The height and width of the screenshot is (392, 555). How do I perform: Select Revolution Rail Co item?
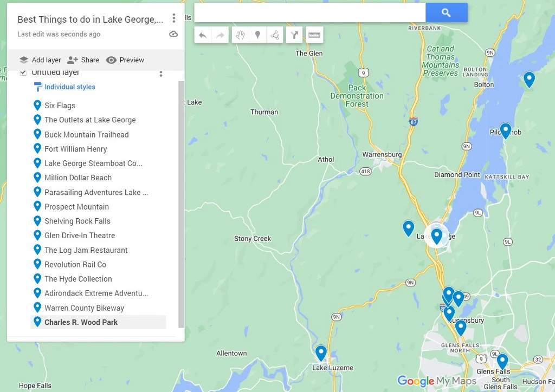click(98, 264)
